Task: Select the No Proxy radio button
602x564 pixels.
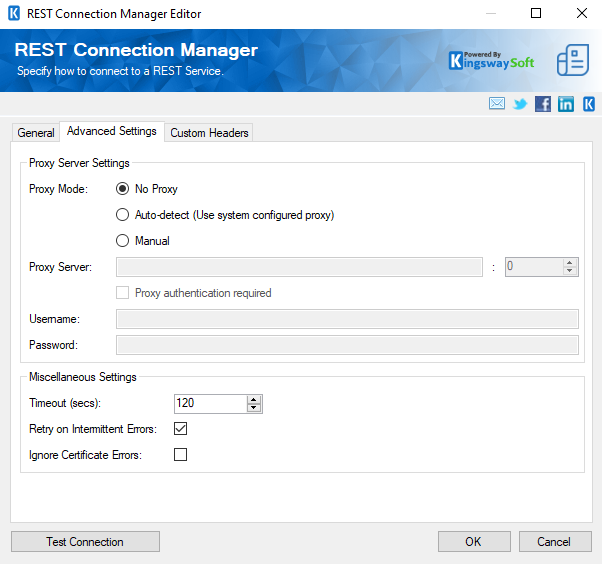Action: (x=122, y=189)
